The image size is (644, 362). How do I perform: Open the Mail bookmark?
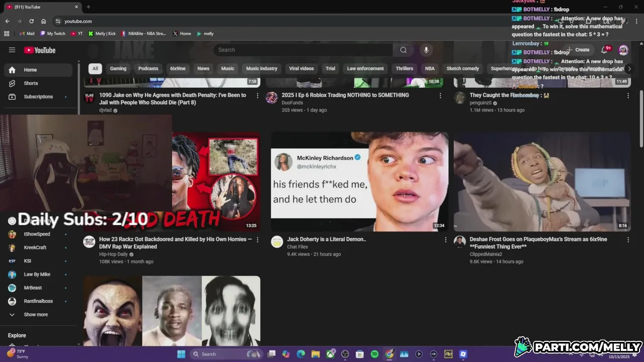click(27, 34)
